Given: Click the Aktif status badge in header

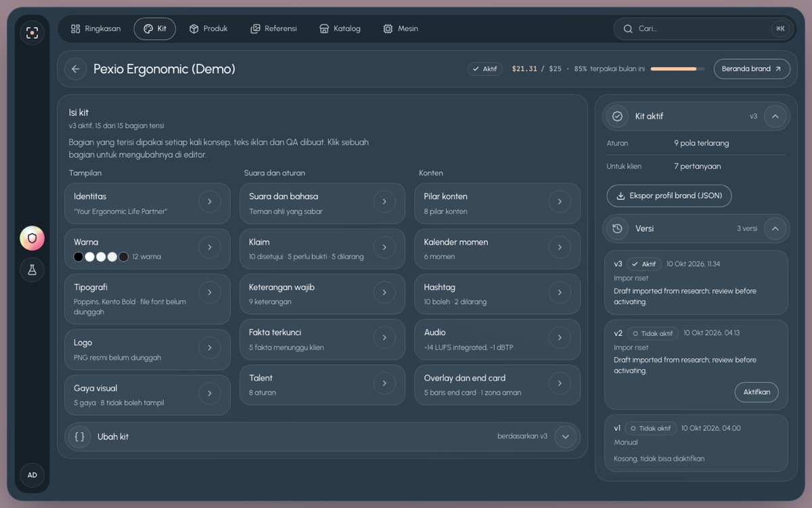Looking at the screenshot, I should (485, 69).
